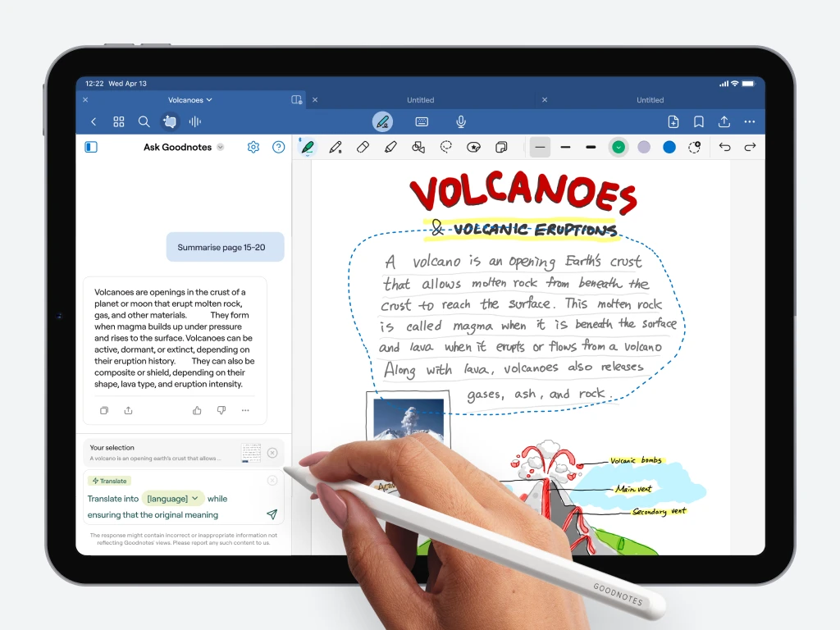840x630 pixels.
Task: Close the second Untitled tab
Action: coord(545,99)
